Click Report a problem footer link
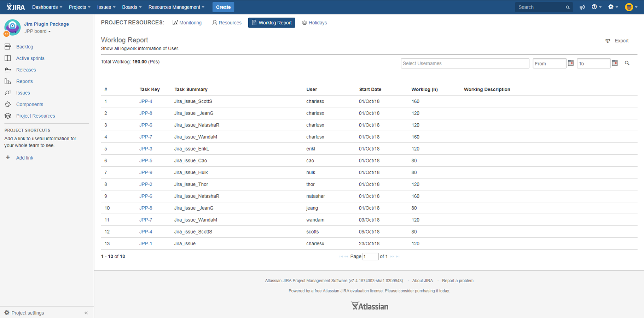This screenshot has height=318, width=644. 458,281
